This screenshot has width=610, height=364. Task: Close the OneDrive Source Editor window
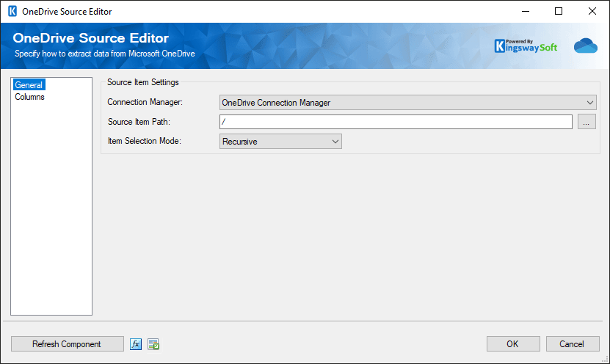[592, 11]
